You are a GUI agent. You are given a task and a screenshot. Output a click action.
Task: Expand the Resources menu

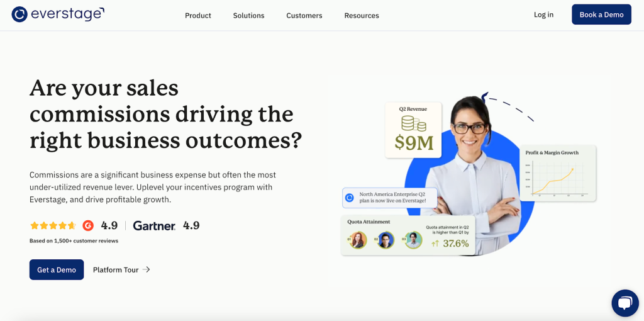click(x=362, y=15)
